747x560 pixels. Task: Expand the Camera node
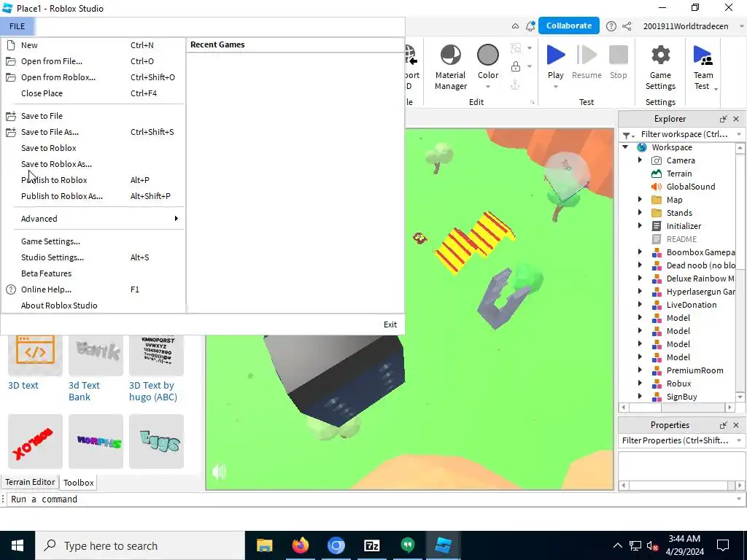[640, 160]
